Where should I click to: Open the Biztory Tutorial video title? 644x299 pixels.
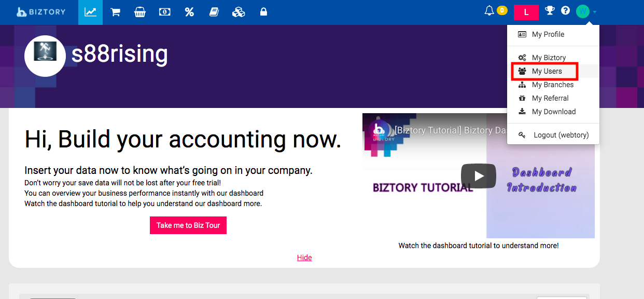[450, 130]
